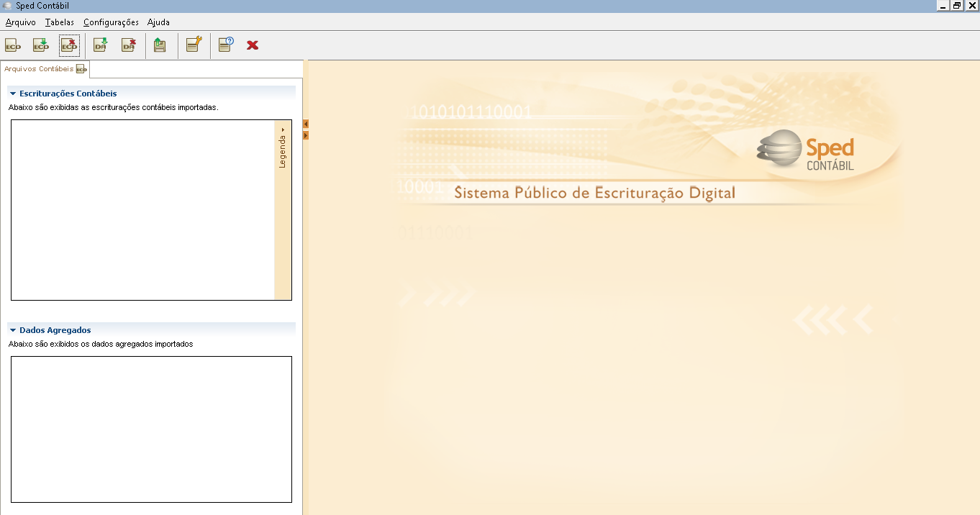The image size is (980, 515).
Task: Click the plain ECD document toolbar icon
Action: click(x=13, y=45)
